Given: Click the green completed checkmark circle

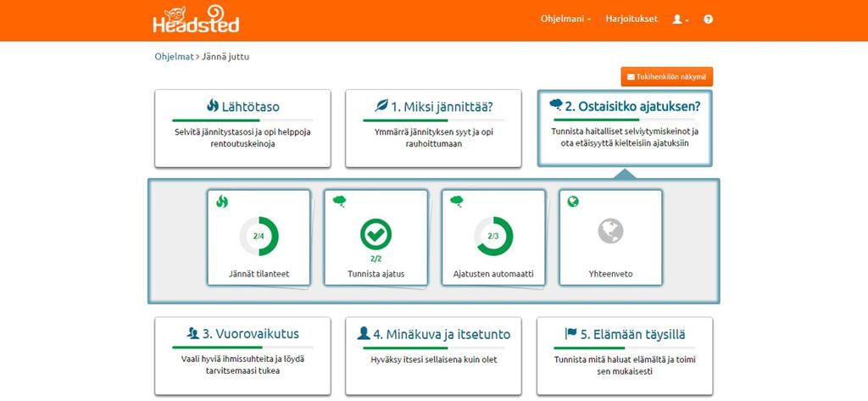Looking at the screenshot, I should 376,234.
